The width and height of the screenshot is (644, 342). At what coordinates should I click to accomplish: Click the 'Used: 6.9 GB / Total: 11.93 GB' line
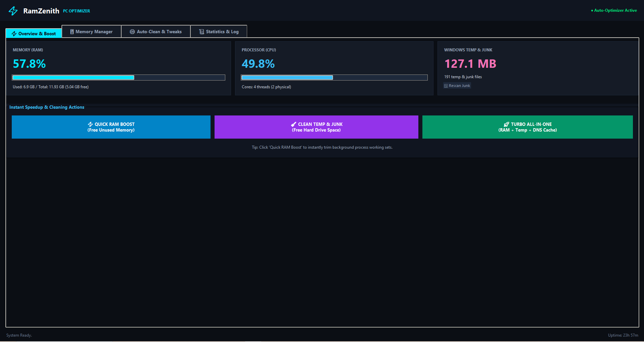click(51, 87)
